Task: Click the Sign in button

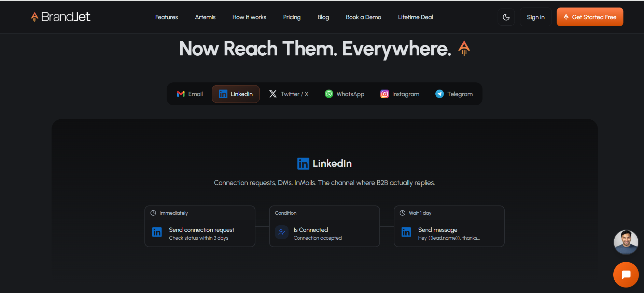Action: pos(535,17)
